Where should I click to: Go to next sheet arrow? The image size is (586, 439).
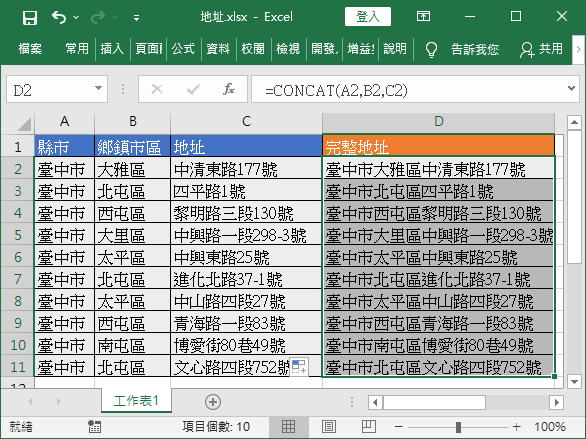point(59,402)
